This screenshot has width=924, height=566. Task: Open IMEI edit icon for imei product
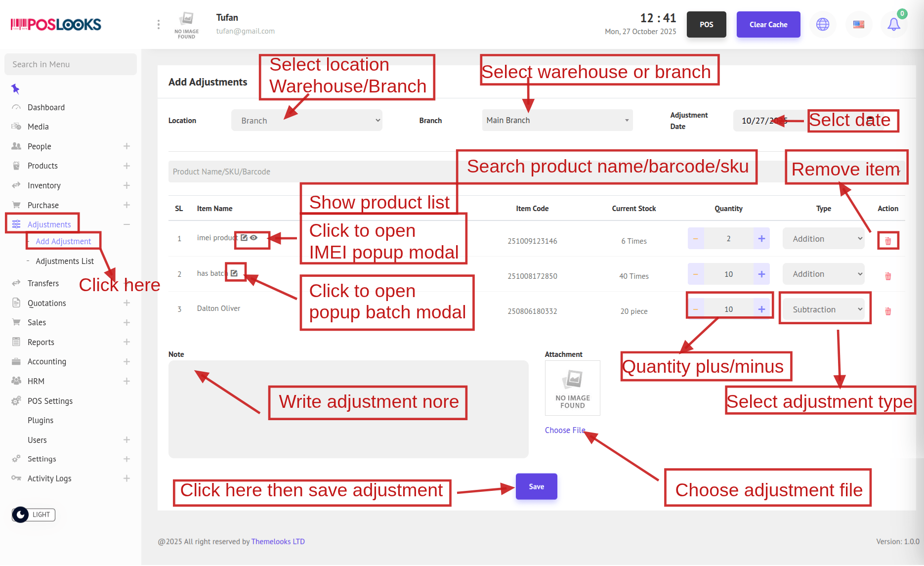pos(244,238)
